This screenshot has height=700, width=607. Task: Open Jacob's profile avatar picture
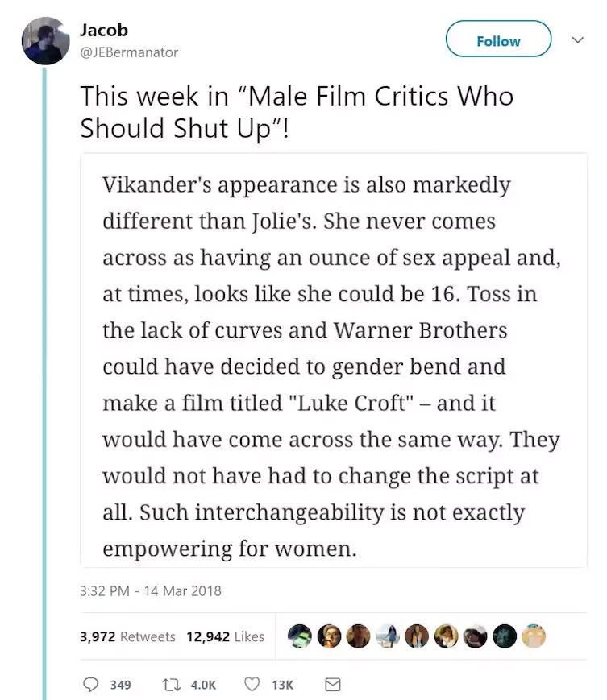(46, 40)
